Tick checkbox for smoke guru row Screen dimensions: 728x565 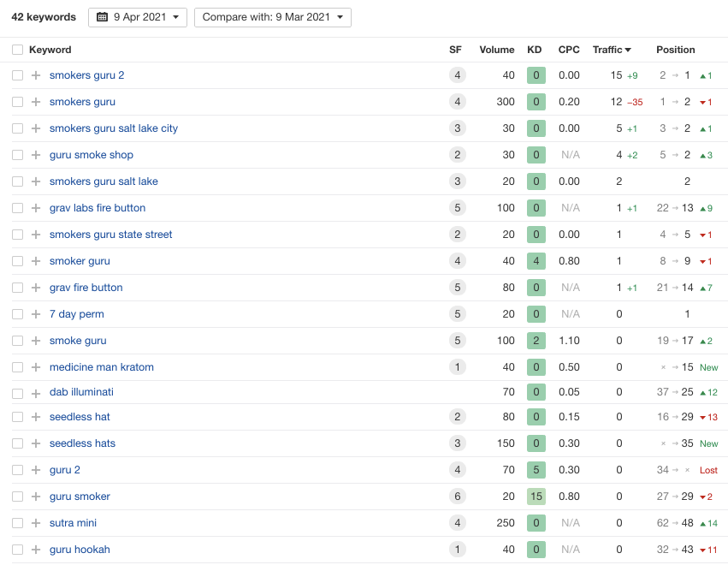pos(18,341)
